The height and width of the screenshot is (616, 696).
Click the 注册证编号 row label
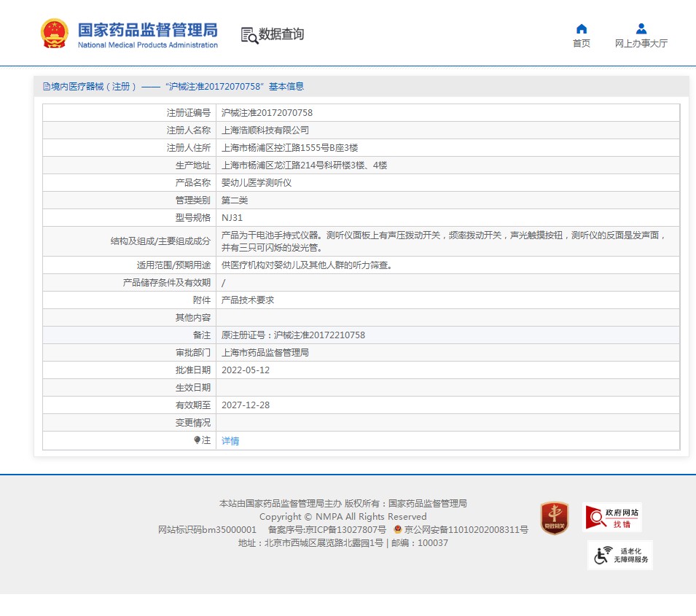[x=188, y=113]
